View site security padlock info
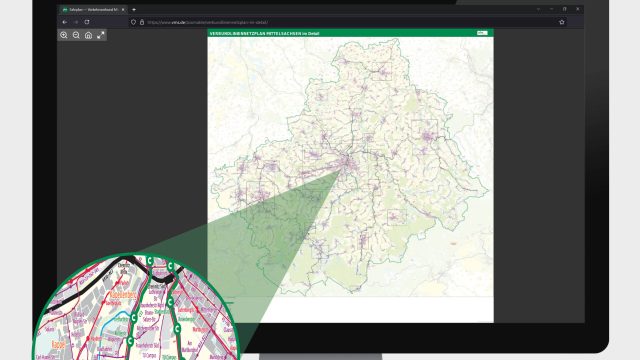 pos(142,22)
